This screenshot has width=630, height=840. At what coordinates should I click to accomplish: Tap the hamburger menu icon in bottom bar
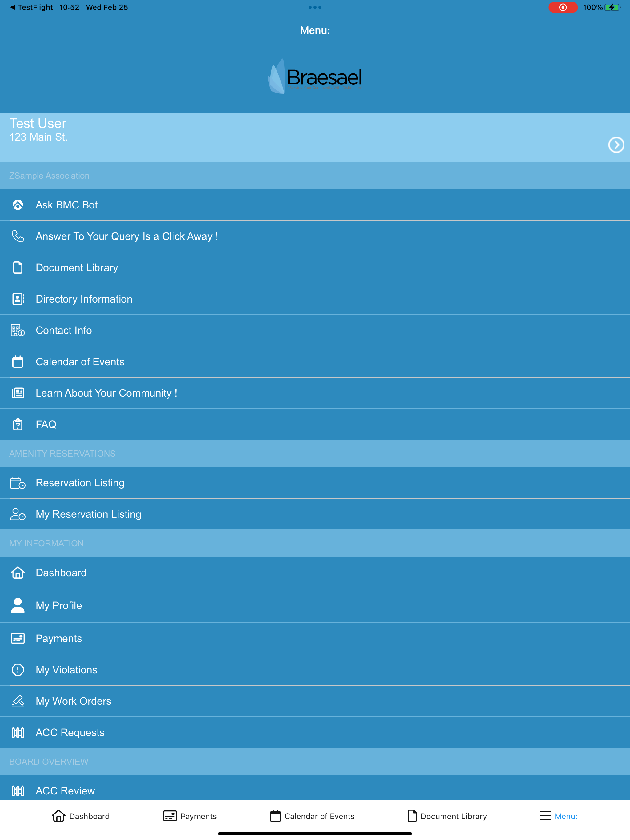pyautogui.click(x=546, y=816)
